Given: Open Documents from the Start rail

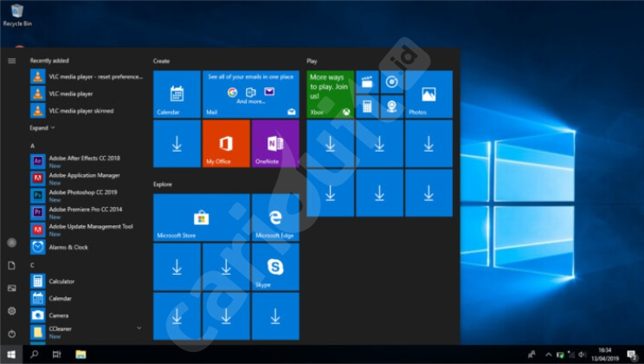Looking at the screenshot, I should [x=11, y=265].
